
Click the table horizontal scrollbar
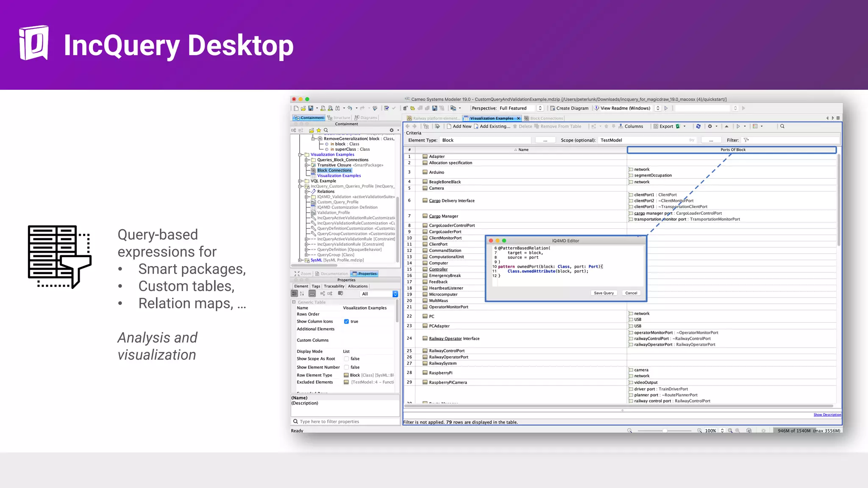[618, 406]
